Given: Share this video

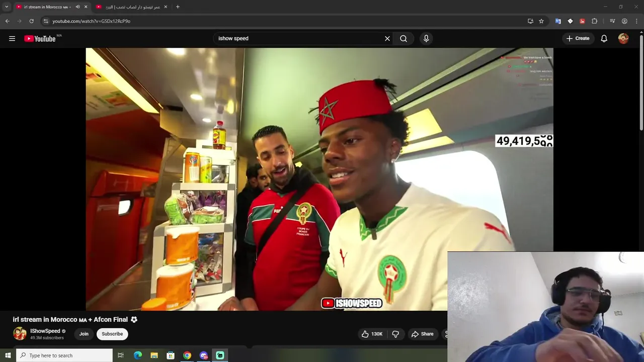Looking at the screenshot, I should [422, 334].
